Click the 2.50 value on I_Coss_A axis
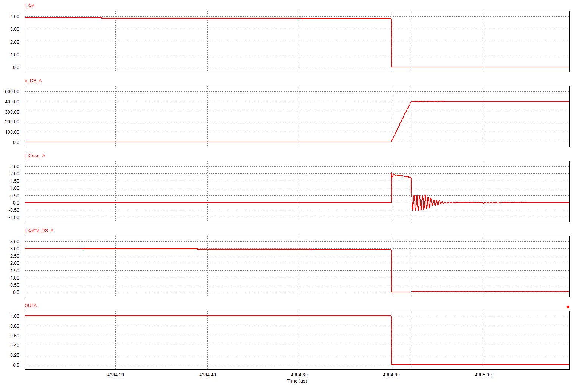Image resolution: width=577 pixels, height=392 pixels. click(x=15, y=167)
